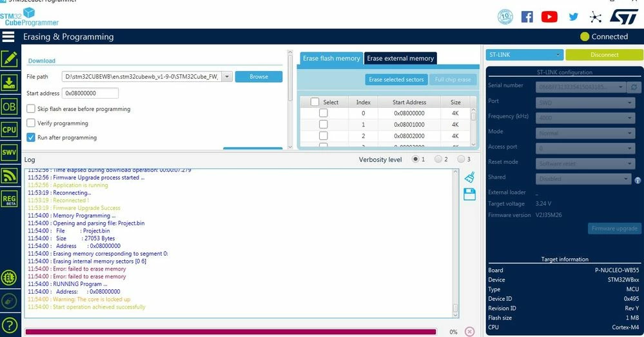Open the Frequency (kHz) dropdown

pyautogui.click(x=585, y=117)
